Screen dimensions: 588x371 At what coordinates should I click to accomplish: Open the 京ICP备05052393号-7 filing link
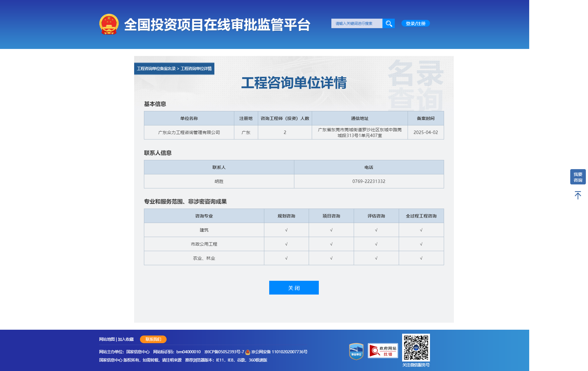[x=223, y=352]
